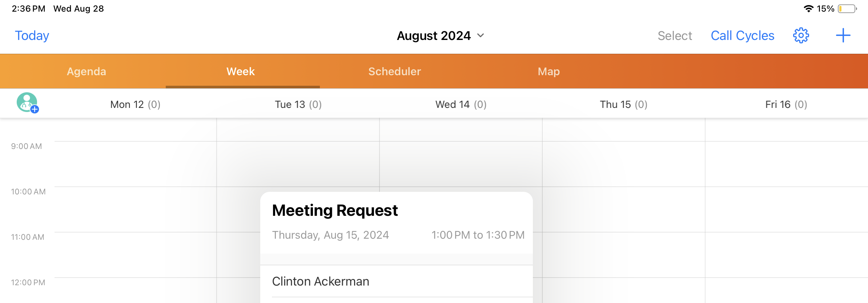Open Call Cycles
Viewport: 868px width, 303px height.
point(743,36)
